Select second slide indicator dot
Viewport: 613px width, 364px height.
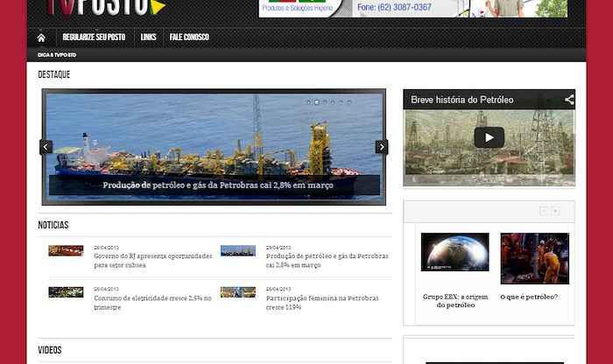pyautogui.click(x=317, y=102)
